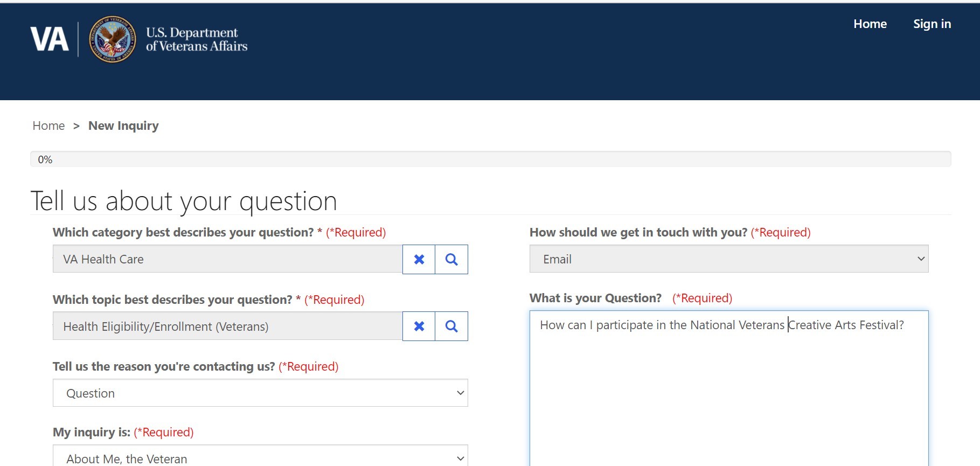Click the Health Eligibility/Enrollment topic field
Screen dimensions: 980x466
point(227,326)
